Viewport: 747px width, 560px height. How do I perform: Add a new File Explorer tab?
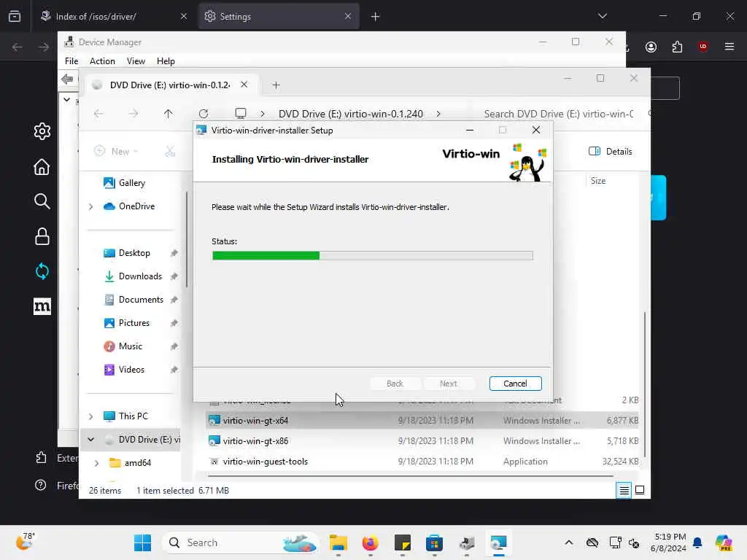point(276,85)
